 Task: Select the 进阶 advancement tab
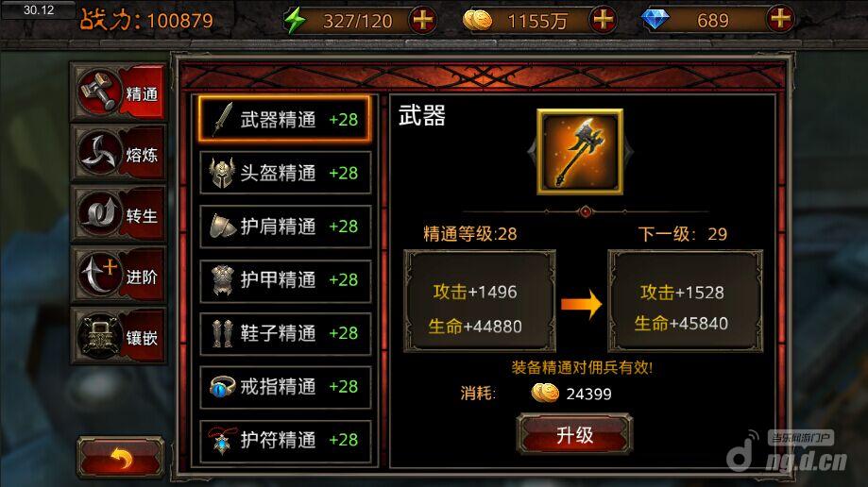coord(118,275)
